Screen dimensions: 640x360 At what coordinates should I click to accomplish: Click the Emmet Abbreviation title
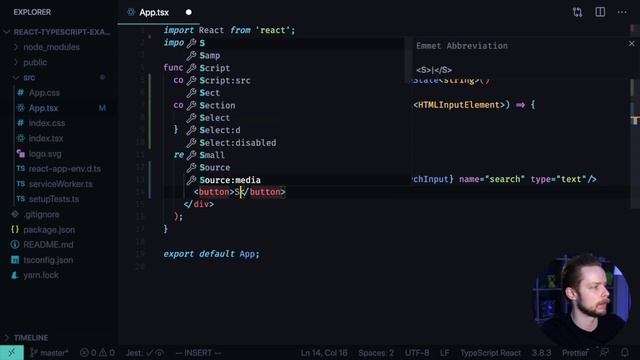tap(462, 46)
